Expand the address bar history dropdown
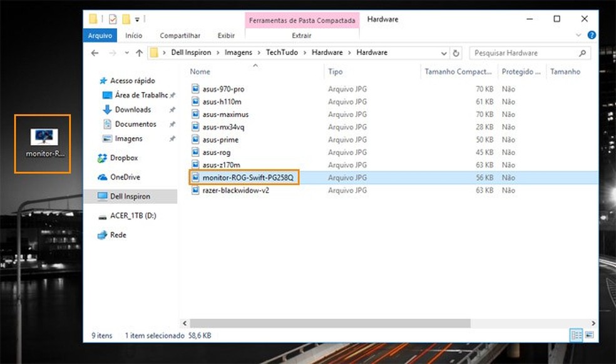The height and width of the screenshot is (364, 616). point(444,53)
